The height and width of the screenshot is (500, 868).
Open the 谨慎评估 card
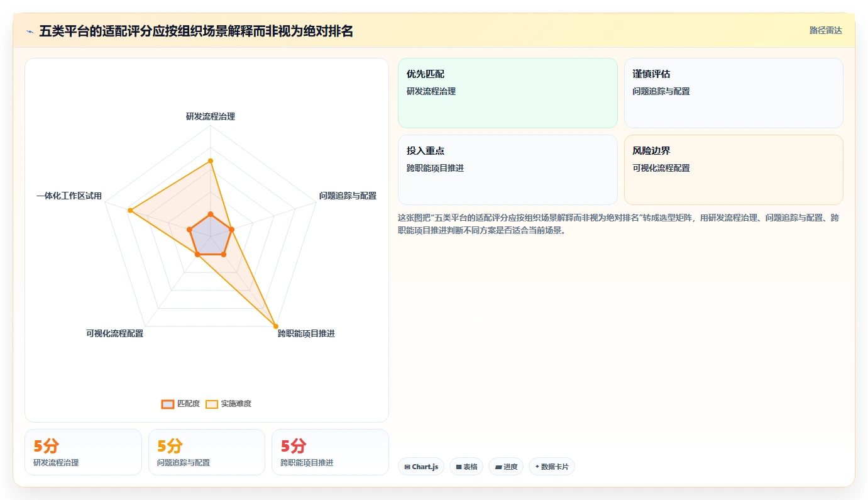coord(733,93)
